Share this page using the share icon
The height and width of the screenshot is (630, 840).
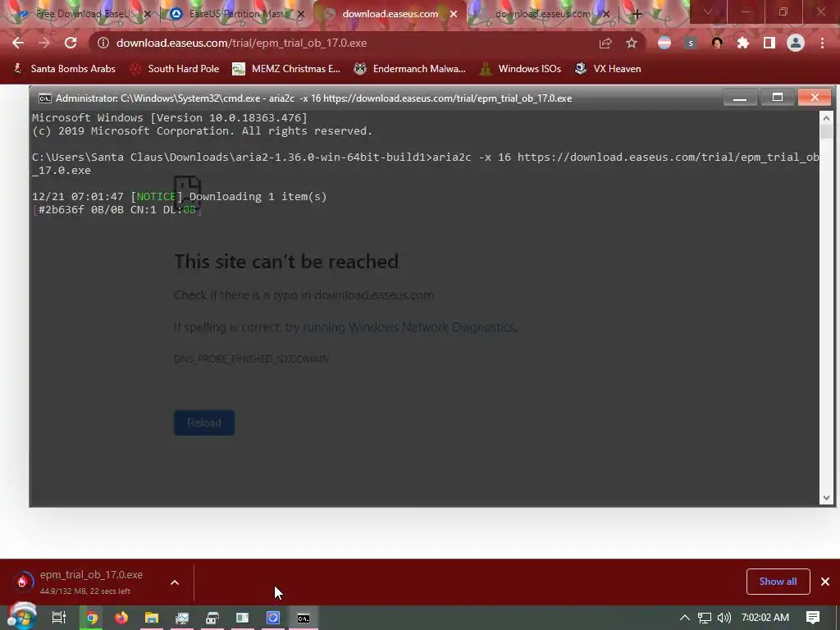pyautogui.click(x=605, y=43)
